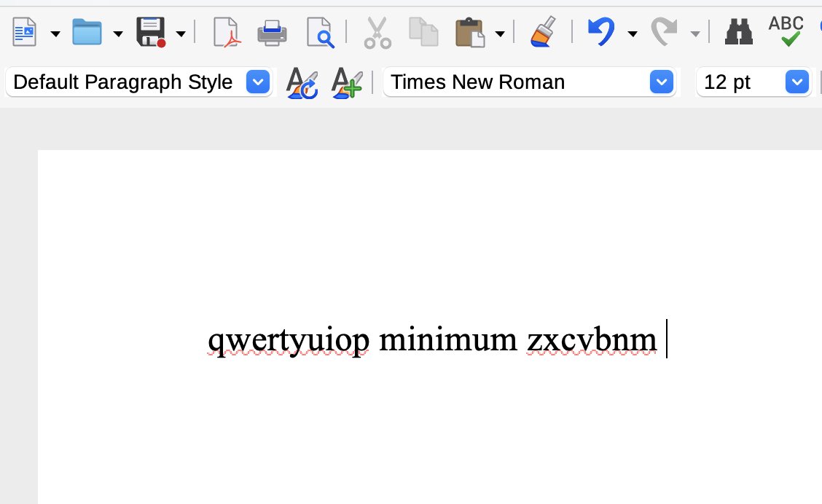The height and width of the screenshot is (504, 822).
Task: Click inside the text after zxcvbnm
Action: (x=665, y=339)
